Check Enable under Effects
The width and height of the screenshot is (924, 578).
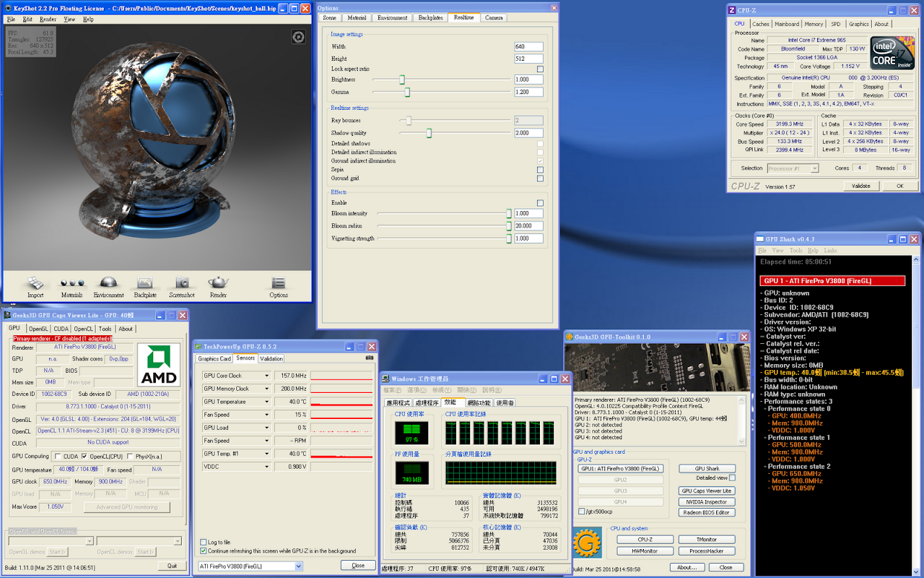pyautogui.click(x=540, y=203)
